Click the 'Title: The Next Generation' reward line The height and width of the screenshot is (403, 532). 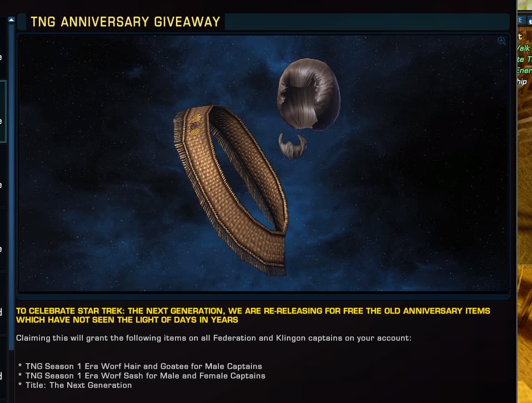pyautogui.click(x=78, y=385)
